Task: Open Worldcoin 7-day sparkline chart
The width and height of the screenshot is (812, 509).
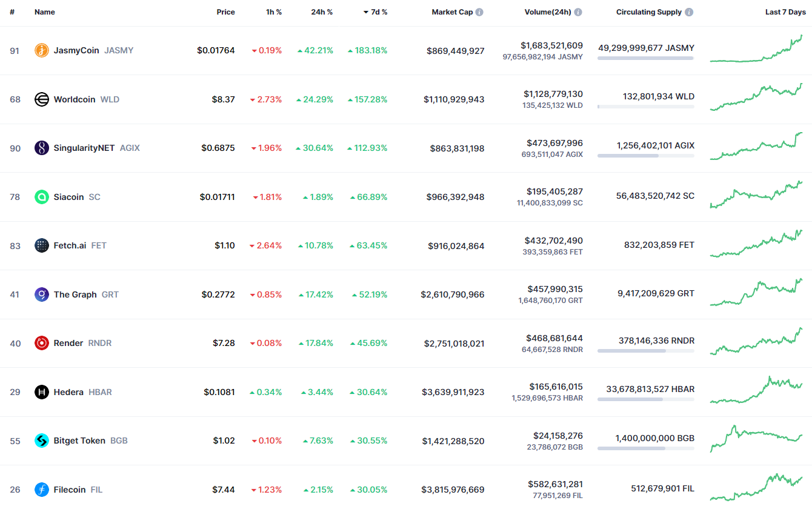Action: point(756,97)
